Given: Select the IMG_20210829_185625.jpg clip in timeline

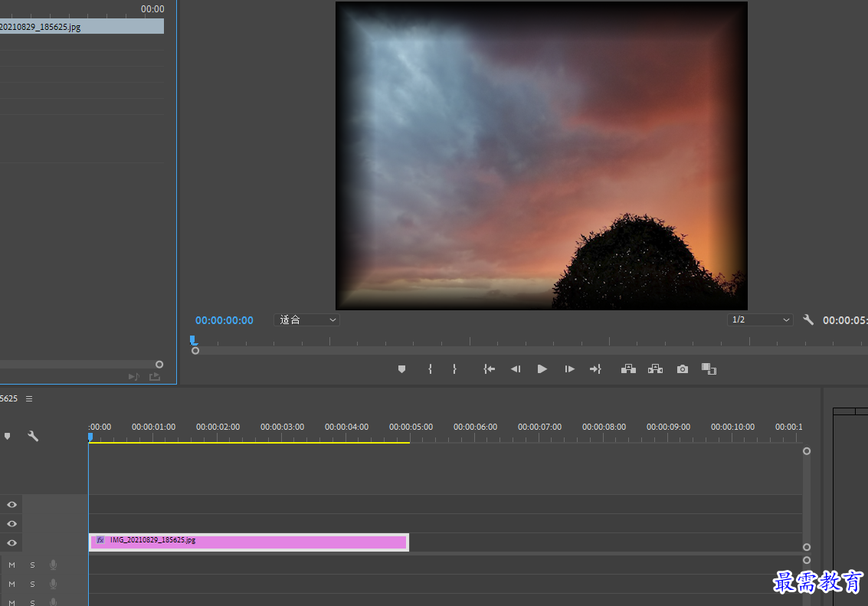Looking at the screenshot, I should [x=248, y=542].
